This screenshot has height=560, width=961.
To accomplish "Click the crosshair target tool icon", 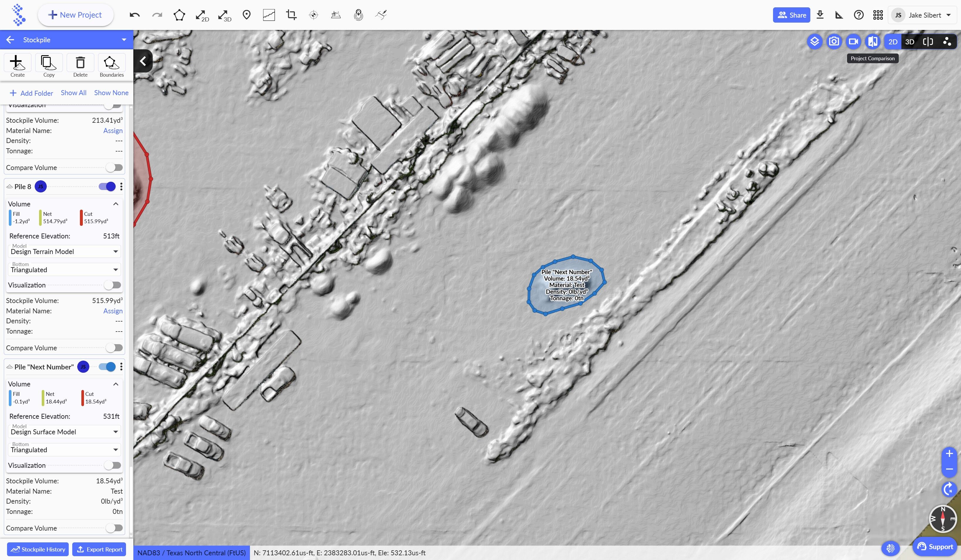I will 313,15.
